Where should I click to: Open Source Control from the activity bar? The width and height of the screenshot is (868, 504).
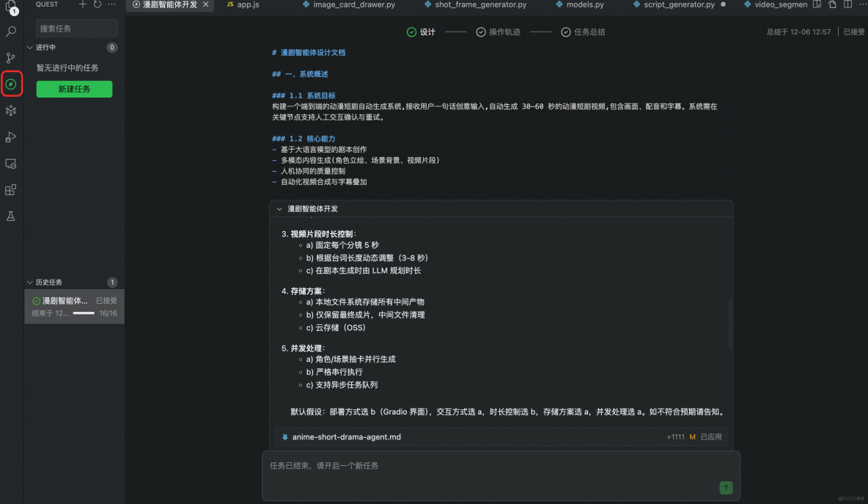pyautogui.click(x=10, y=58)
